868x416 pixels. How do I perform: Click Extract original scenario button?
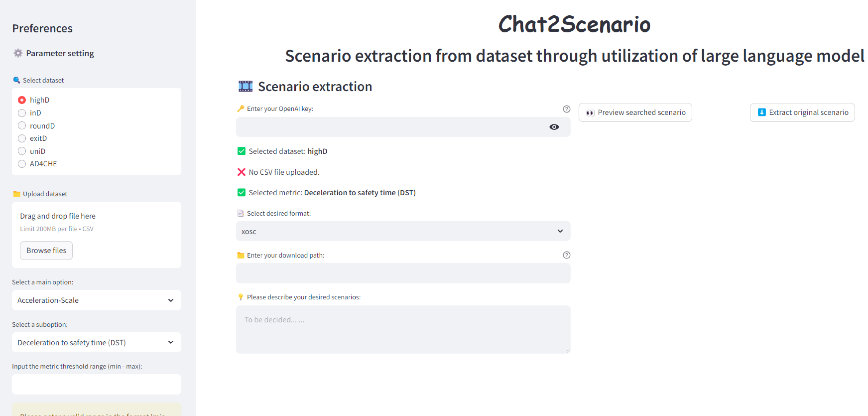click(x=802, y=113)
